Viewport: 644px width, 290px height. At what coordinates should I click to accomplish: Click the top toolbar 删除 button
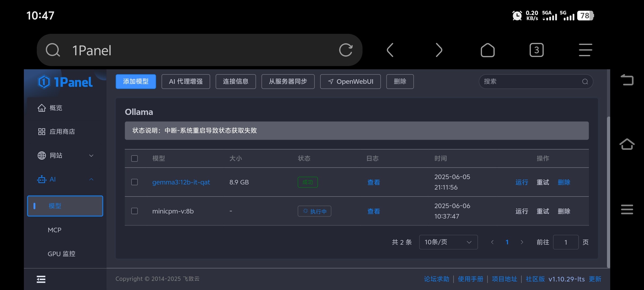point(400,82)
